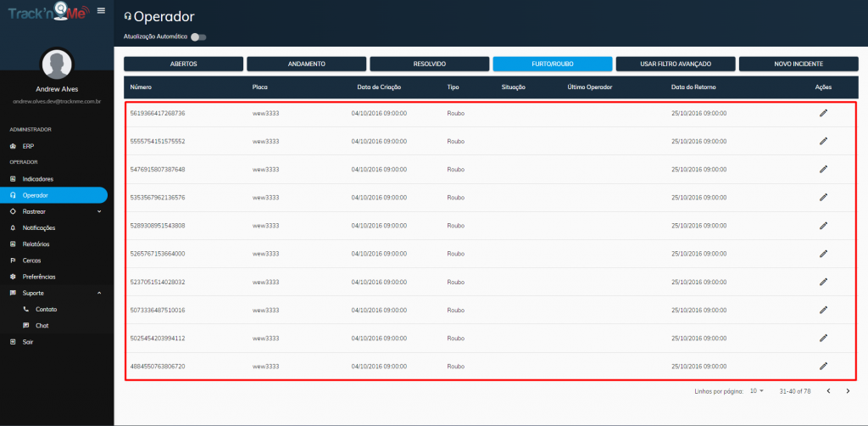Edit incident 5237051514028032 with pencil icon
Image resolution: width=868 pixels, height=426 pixels.
[823, 282]
